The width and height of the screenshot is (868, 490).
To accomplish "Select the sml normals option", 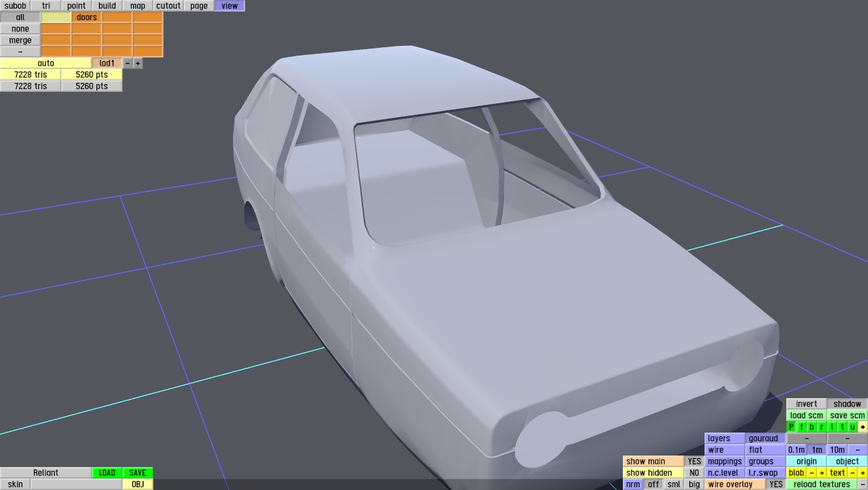I will pyautogui.click(x=674, y=484).
